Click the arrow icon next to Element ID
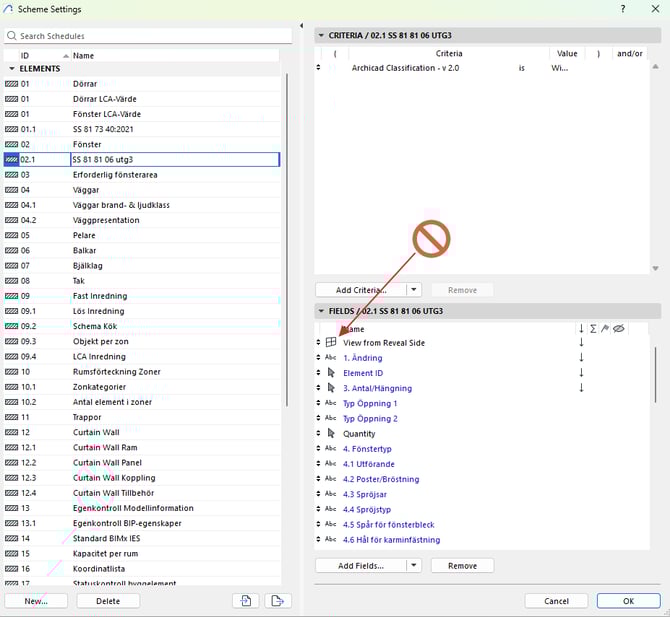This screenshot has width=670, height=617. (331, 373)
